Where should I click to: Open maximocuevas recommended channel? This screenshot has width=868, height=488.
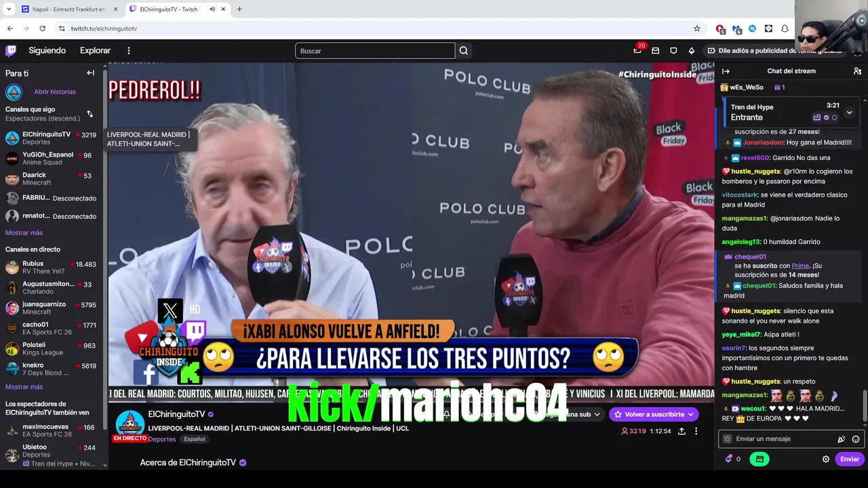(51, 430)
